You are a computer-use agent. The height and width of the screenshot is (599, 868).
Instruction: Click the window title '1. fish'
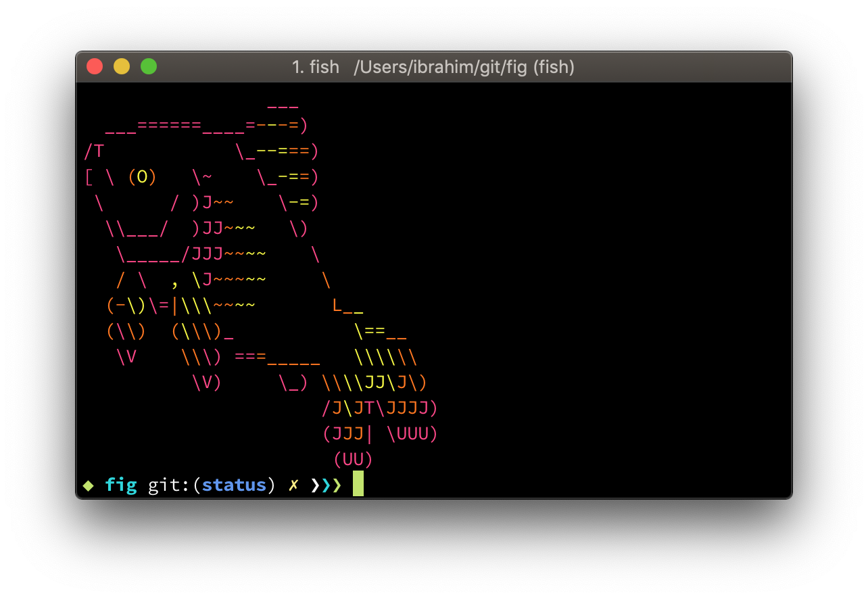[316, 68]
